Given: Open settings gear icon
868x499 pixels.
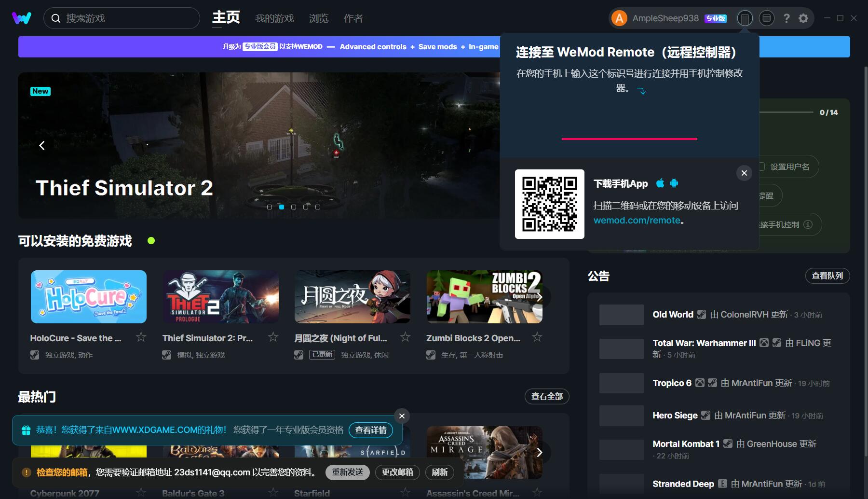Looking at the screenshot, I should pyautogui.click(x=803, y=18).
